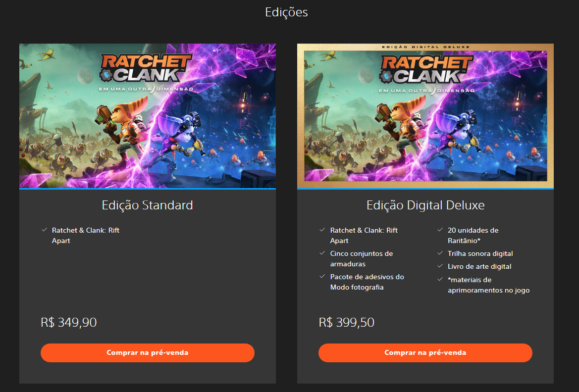Click checkmark next to Cinco conjuntos de armaduras
The image size is (579, 392).
pyautogui.click(x=322, y=253)
